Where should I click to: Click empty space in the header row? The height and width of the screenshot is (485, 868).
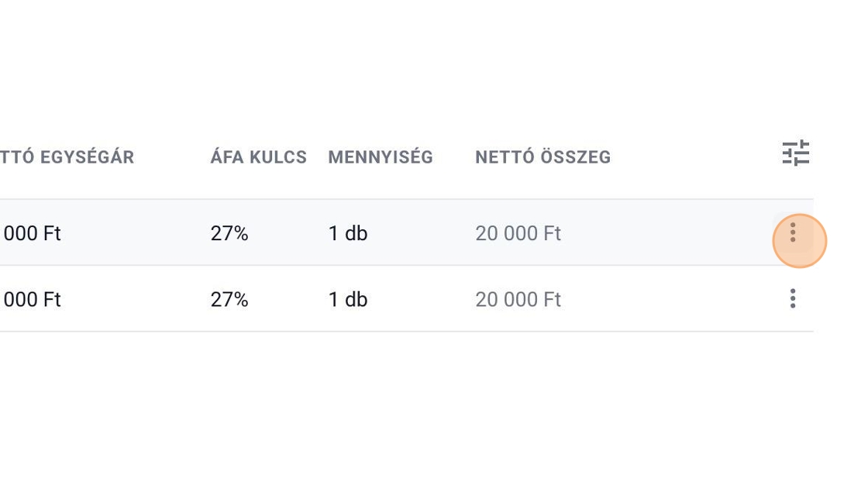(x=697, y=157)
